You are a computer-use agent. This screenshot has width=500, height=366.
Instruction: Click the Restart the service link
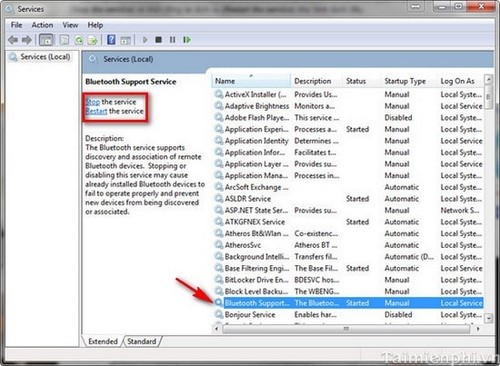pyautogui.click(x=96, y=111)
